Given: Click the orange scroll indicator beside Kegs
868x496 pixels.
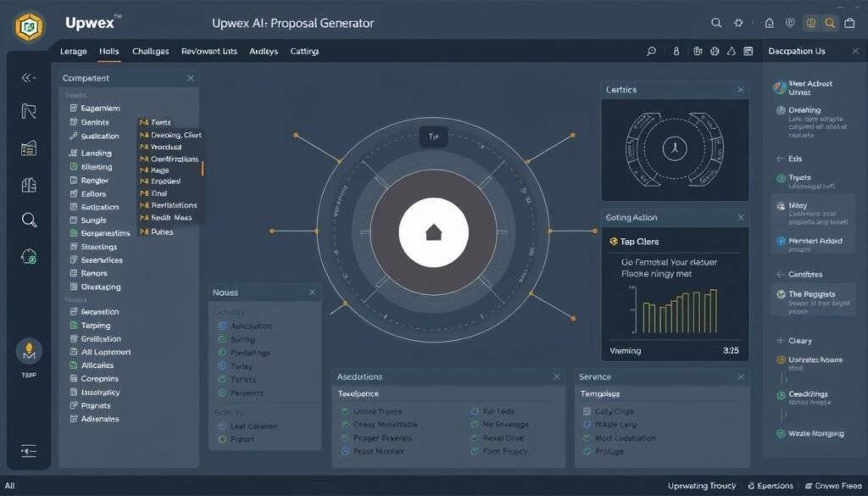Looking at the screenshot, I should (202, 169).
